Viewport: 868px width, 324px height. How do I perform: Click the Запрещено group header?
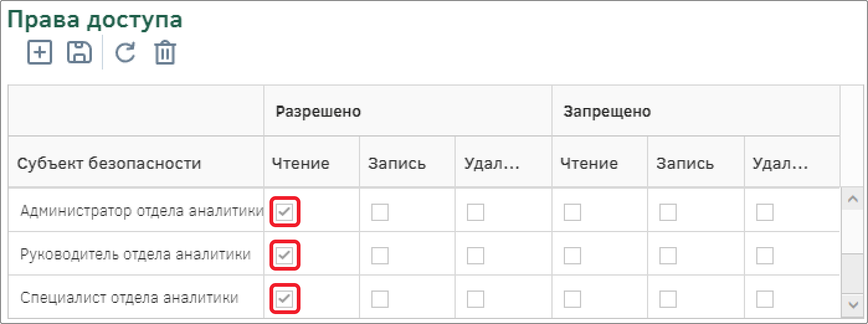point(607,112)
